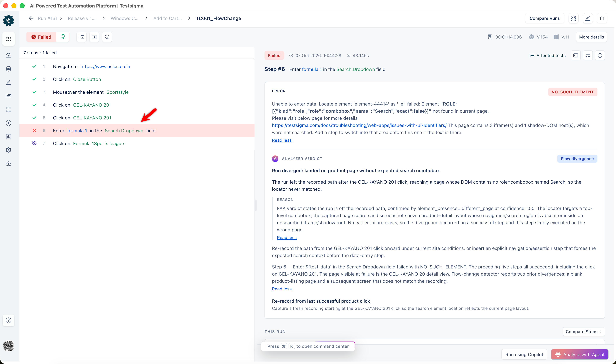616x364 pixels.
Task: Open the run history clock icon
Action: pos(107,37)
